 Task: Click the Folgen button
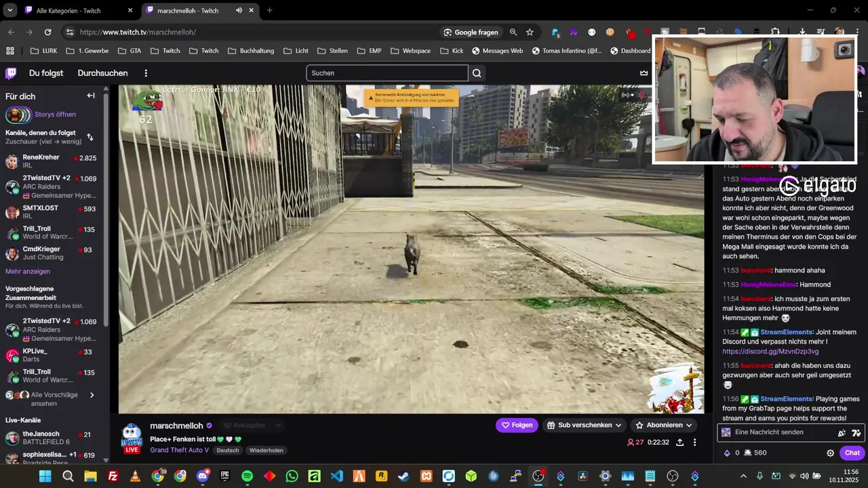(517, 425)
